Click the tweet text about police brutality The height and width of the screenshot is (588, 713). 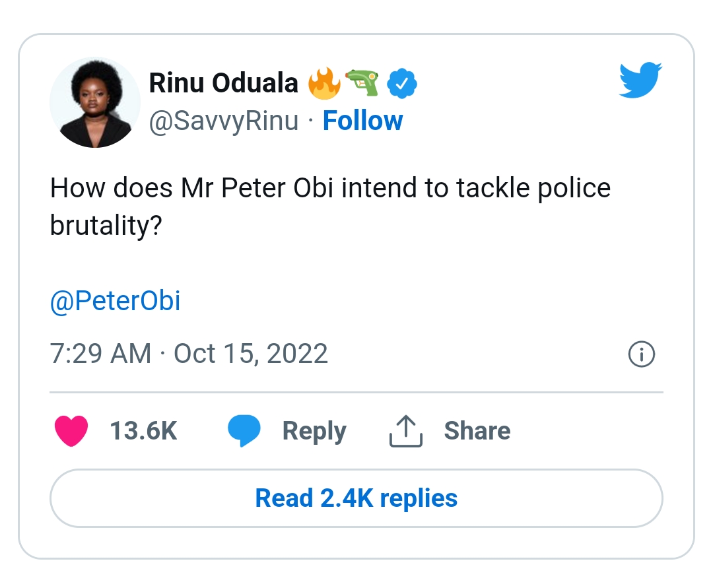[330, 189]
